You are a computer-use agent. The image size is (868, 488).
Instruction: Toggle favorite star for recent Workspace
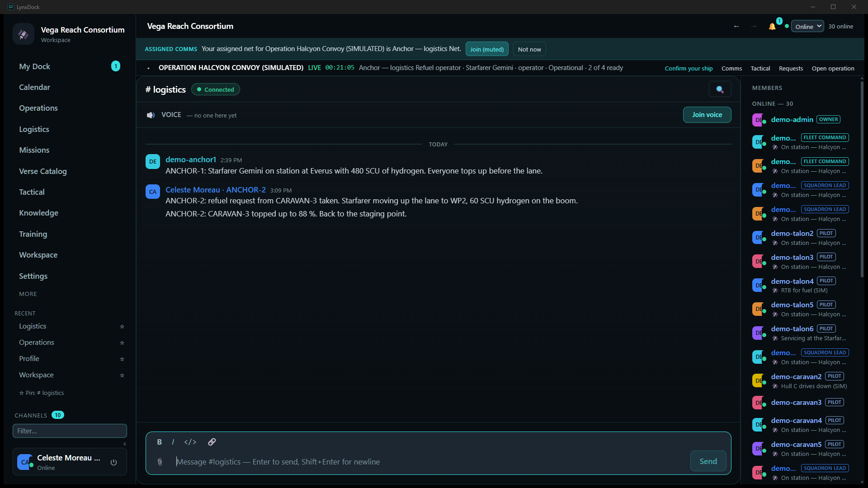click(122, 375)
